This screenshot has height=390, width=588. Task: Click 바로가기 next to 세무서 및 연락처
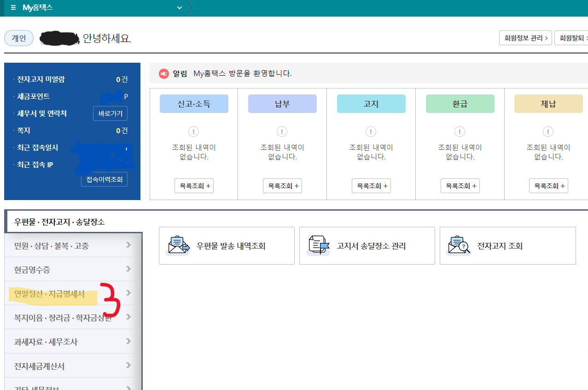(x=110, y=113)
